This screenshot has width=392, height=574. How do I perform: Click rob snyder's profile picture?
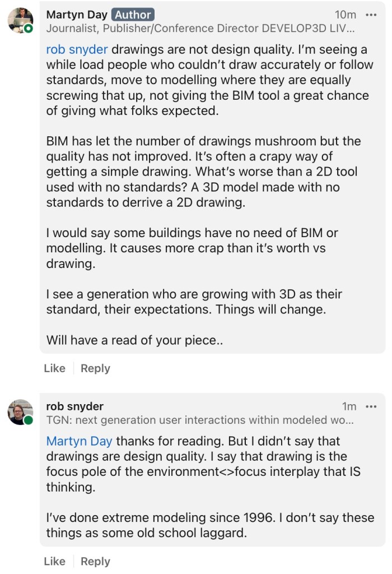pos(20,413)
